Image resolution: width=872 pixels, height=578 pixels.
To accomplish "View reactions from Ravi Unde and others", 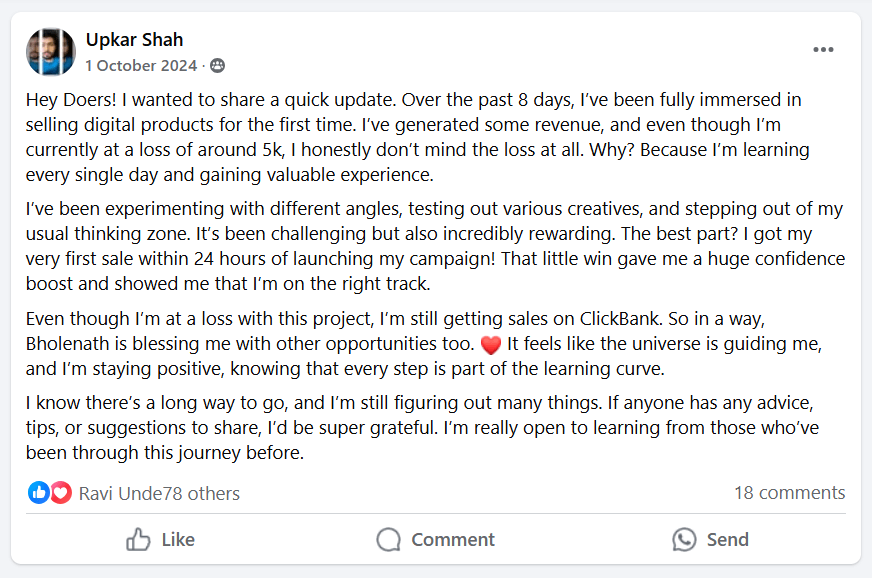I will [x=160, y=493].
